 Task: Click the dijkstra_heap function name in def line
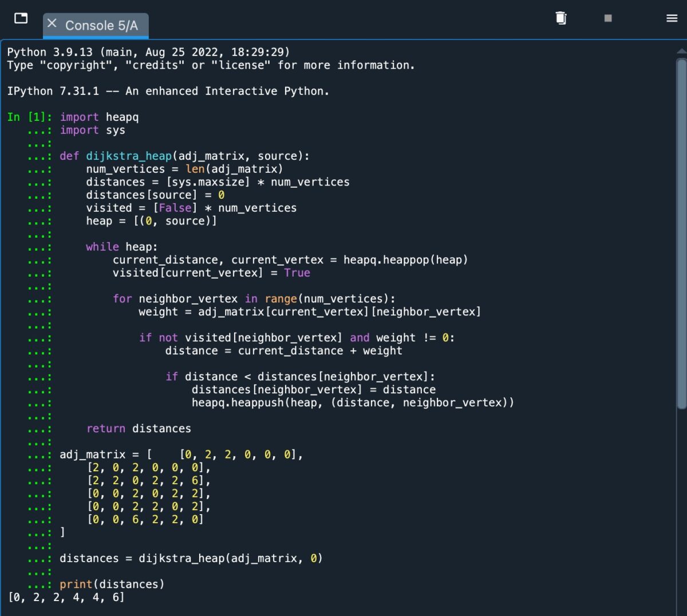click(129, 156)
